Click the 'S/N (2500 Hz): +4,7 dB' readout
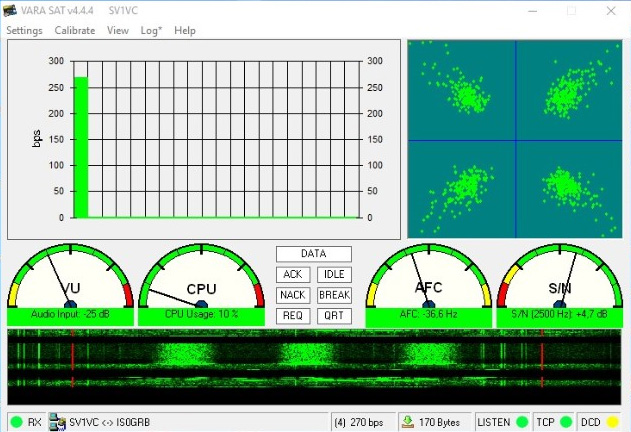Image resolution: width=631 pixels, height=432 pixels. click(559, 314)
